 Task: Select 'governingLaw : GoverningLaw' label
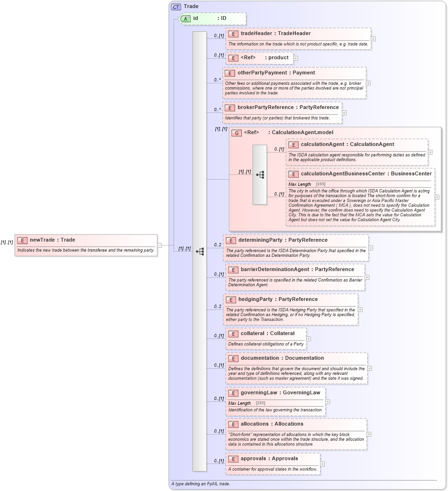coord(280,392)
